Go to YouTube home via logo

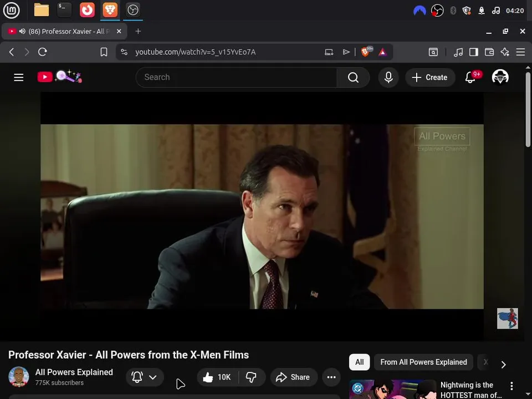pos(59,76)
